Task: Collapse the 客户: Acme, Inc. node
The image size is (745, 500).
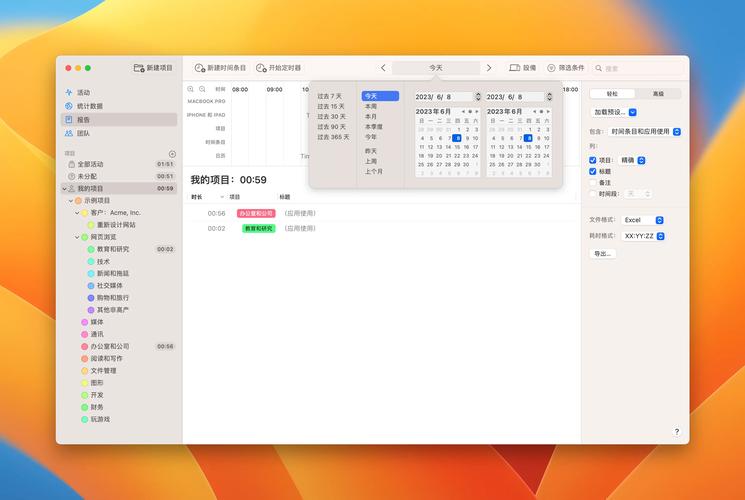Action: [77, 213]
